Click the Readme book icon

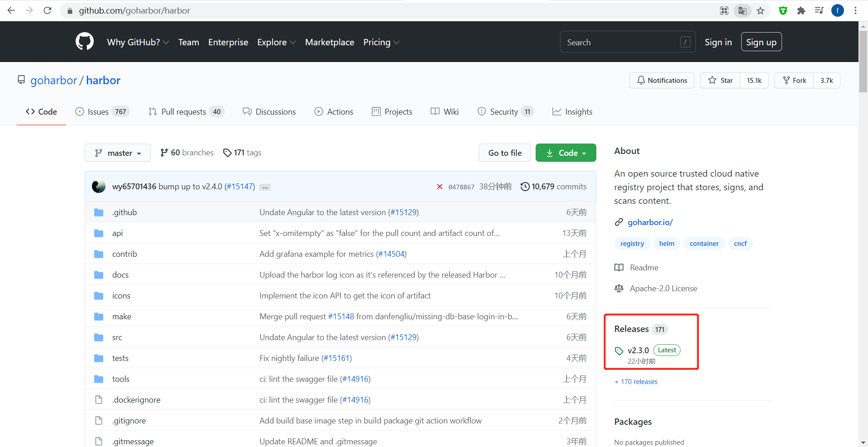click(619, 268)
